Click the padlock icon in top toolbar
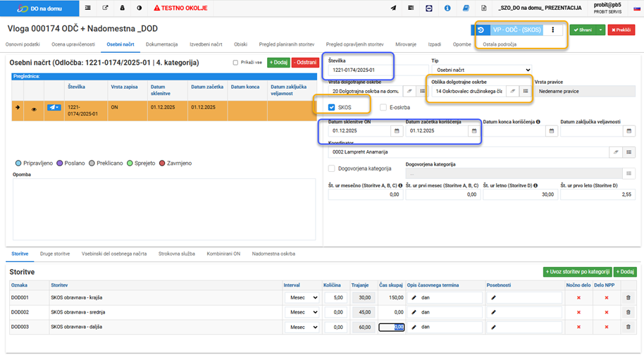The width and height of the screenshot is (644, 355). click(x=122, y=8)
